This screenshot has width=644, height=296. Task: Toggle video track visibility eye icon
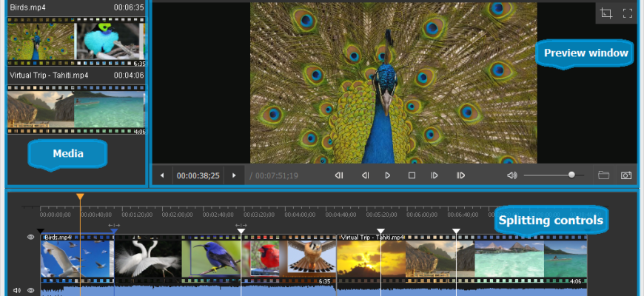pyautogui.click(x=30, y=237)
